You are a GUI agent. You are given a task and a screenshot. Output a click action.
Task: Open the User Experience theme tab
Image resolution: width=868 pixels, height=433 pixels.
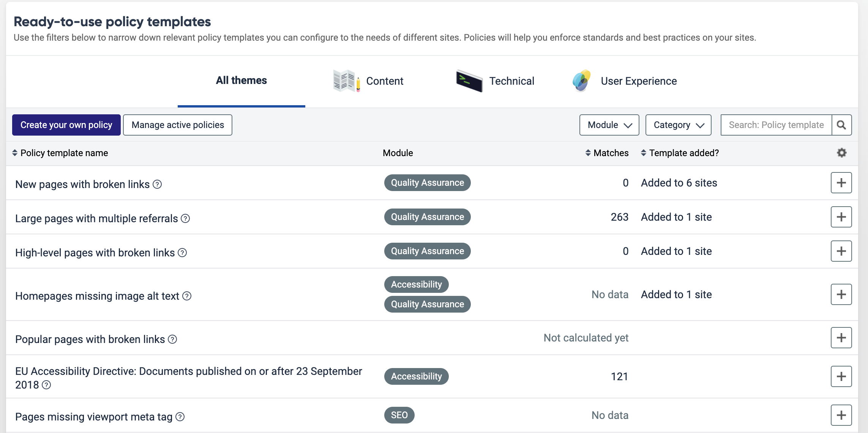[x=625, y=81]
